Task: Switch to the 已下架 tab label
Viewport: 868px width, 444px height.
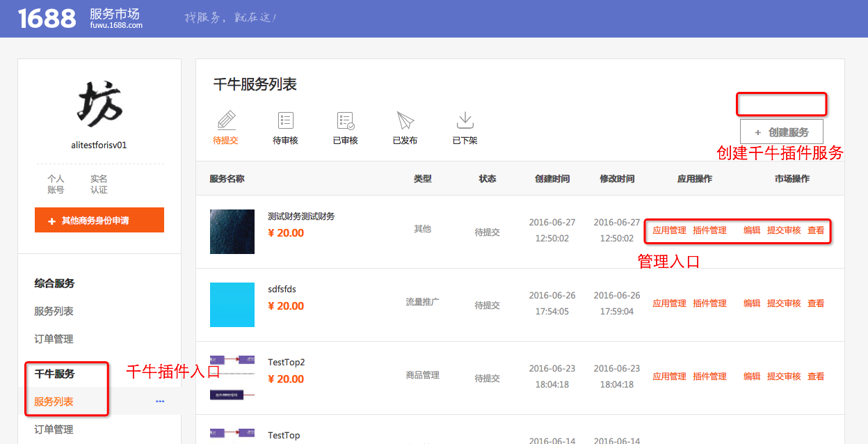Action: [465, 141]
